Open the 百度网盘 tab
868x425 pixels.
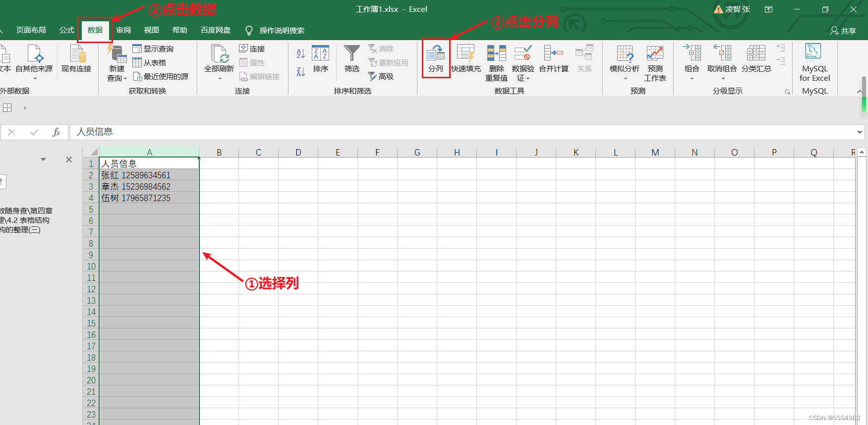[216, 30]
